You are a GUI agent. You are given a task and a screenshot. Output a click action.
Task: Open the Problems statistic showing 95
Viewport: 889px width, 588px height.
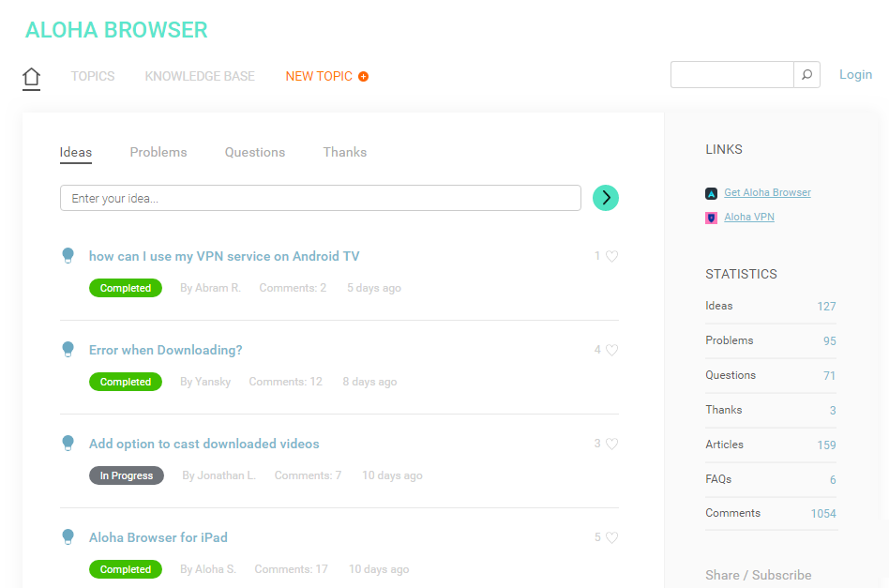(x=771, y=340)
